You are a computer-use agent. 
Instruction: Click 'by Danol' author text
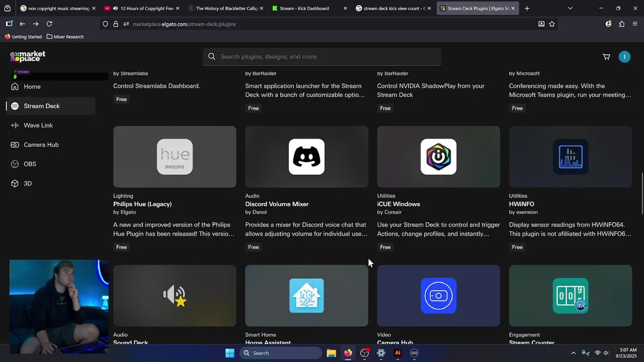coord(256,212)
